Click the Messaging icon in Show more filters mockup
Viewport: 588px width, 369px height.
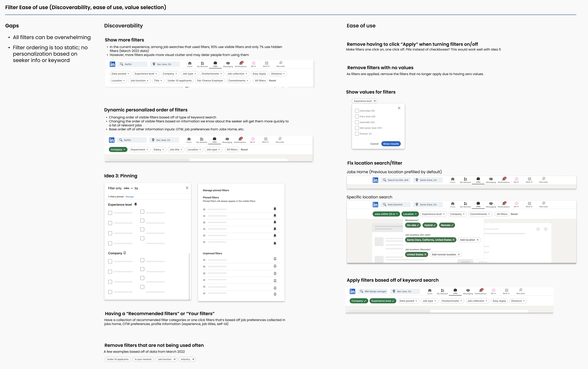coord(228,63)
